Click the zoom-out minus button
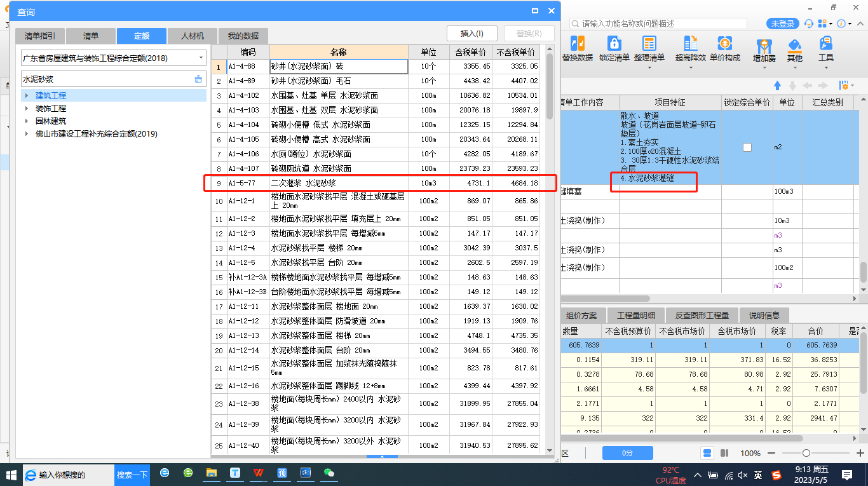This screenshot has height=486, width=868. click(x=771, y=453)
